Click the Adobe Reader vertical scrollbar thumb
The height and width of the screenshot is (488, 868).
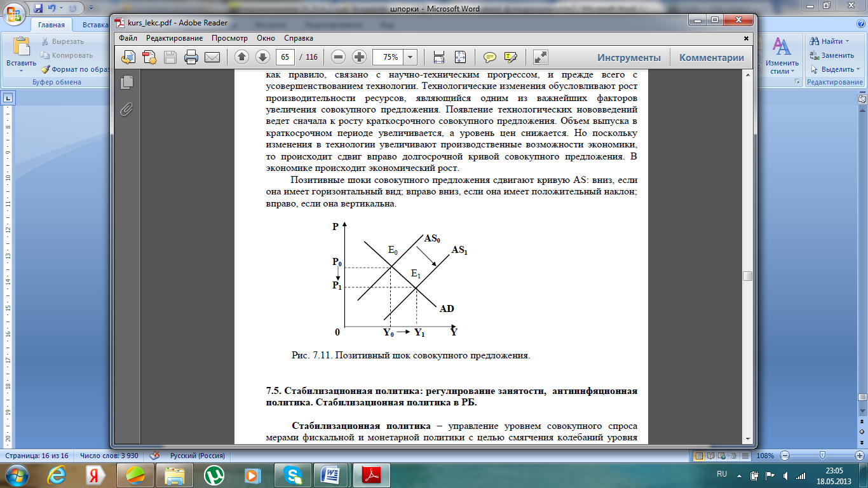point(748,276)
